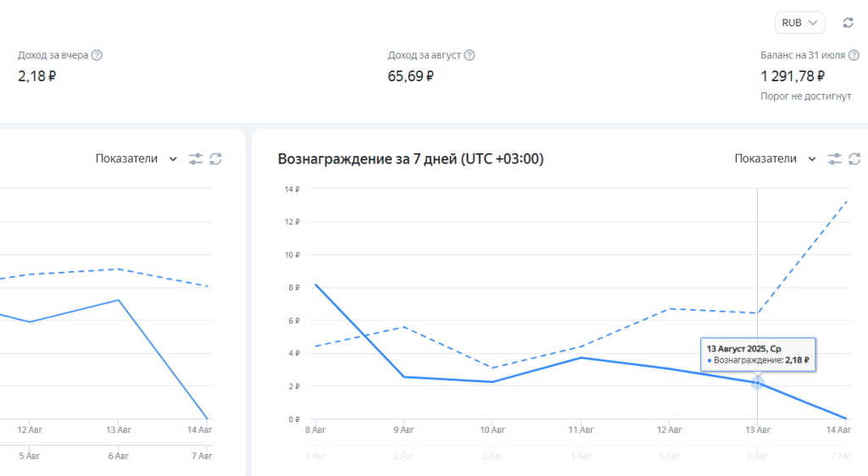Open help icon beside 'Баланс на 31 июля'

pos(854,55)
